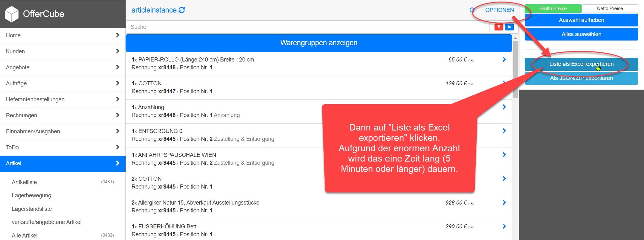
Task: Click the list scrollbar up arrow
Action: [515, 38]
